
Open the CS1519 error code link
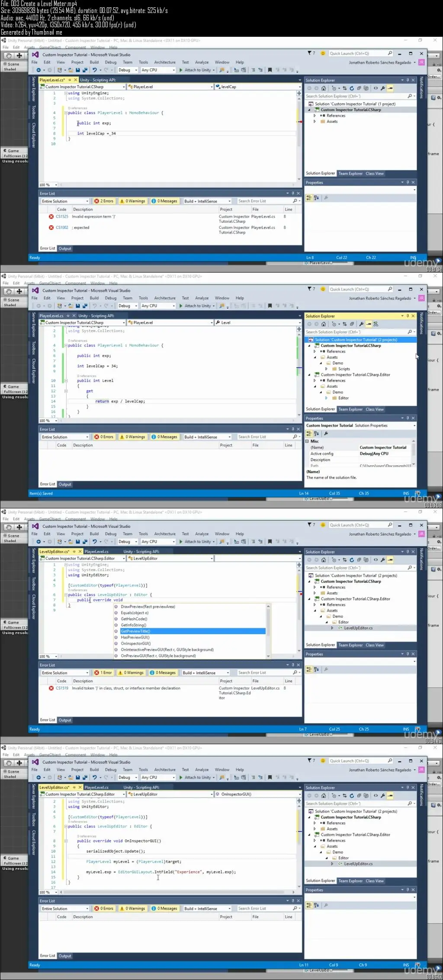click(x=62, y=688)
